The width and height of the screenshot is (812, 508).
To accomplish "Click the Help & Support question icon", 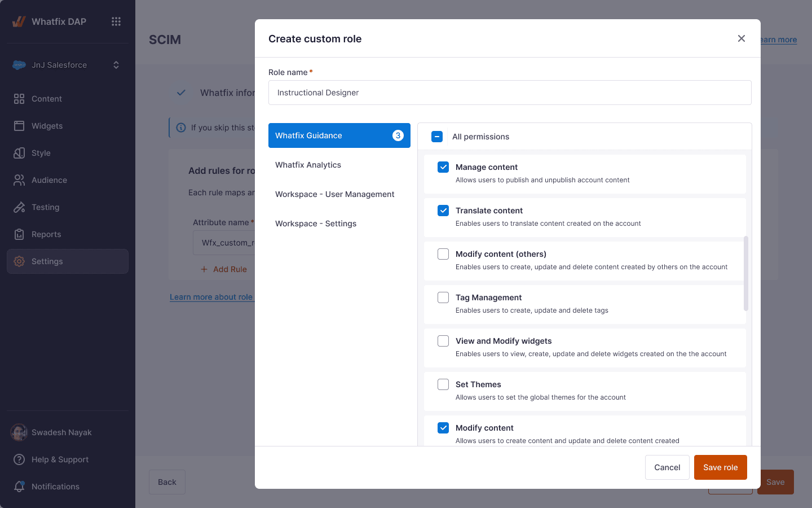I will [19, 459].
